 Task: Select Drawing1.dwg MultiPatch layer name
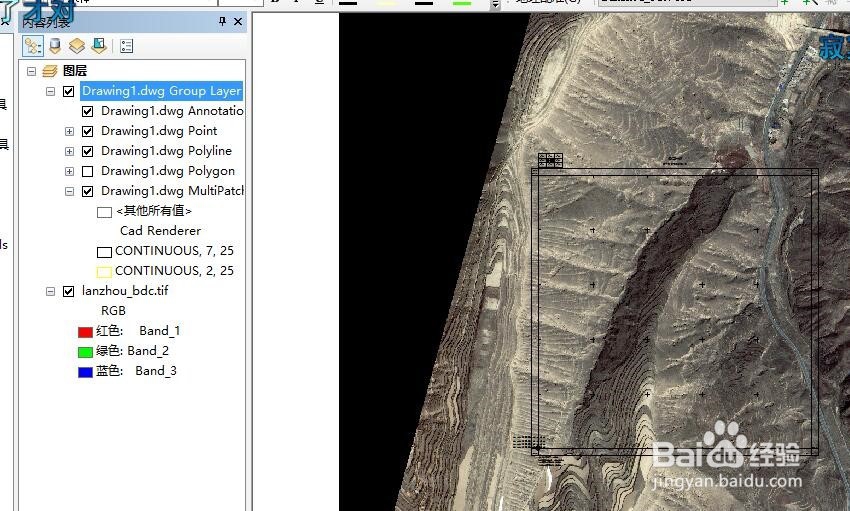pos(172,191)
